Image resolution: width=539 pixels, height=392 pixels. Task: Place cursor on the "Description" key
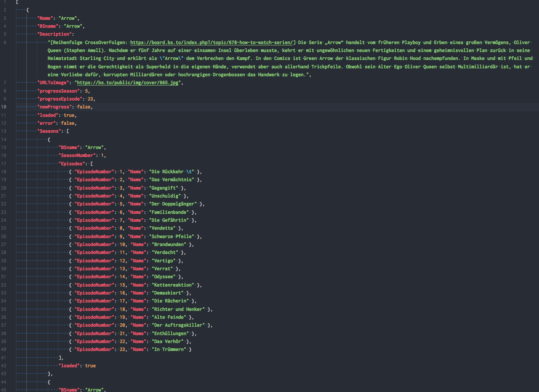click(x=54, y=34)
